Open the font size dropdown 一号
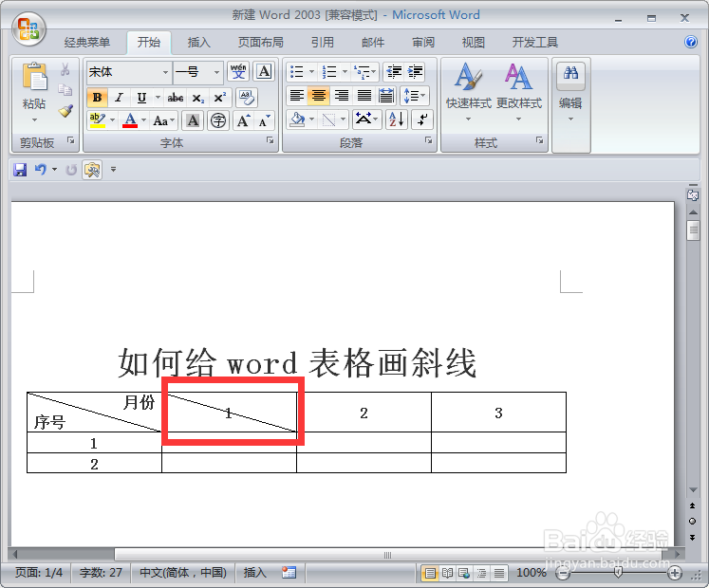The image size is (709, 588). pos(216,72)
